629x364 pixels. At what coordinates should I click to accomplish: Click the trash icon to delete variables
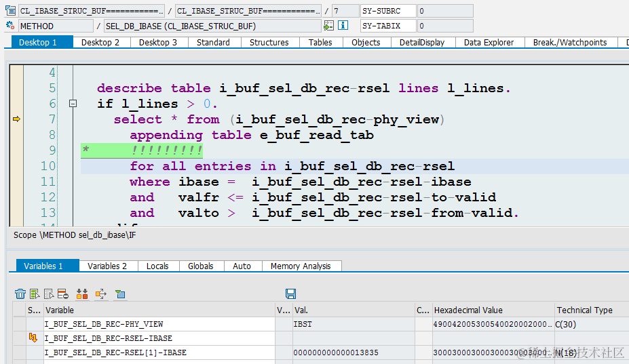pos(20,294)
